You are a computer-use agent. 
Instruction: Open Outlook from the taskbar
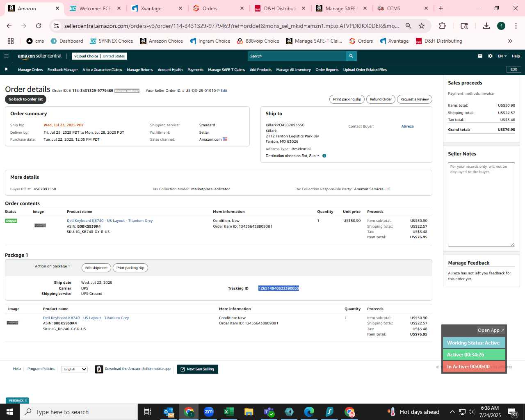169,412
